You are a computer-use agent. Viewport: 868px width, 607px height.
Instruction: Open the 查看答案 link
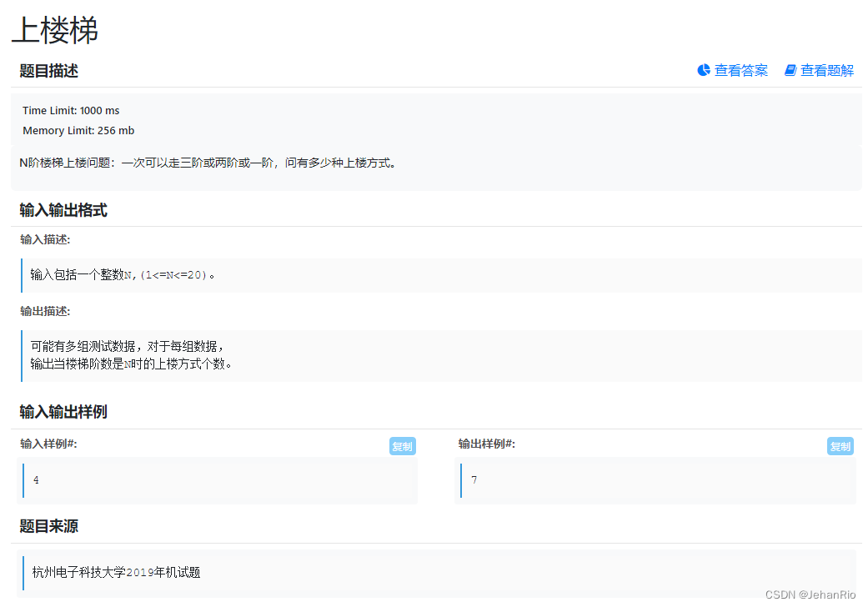click(732, 70)
